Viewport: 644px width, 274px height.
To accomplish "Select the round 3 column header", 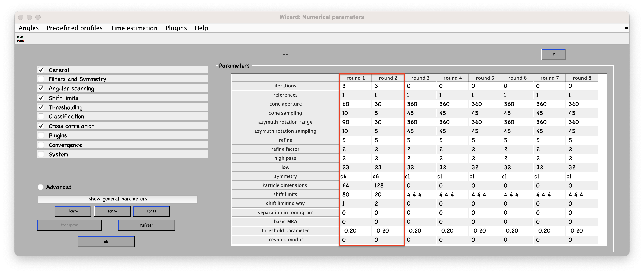I will click(x=420, y=78).
